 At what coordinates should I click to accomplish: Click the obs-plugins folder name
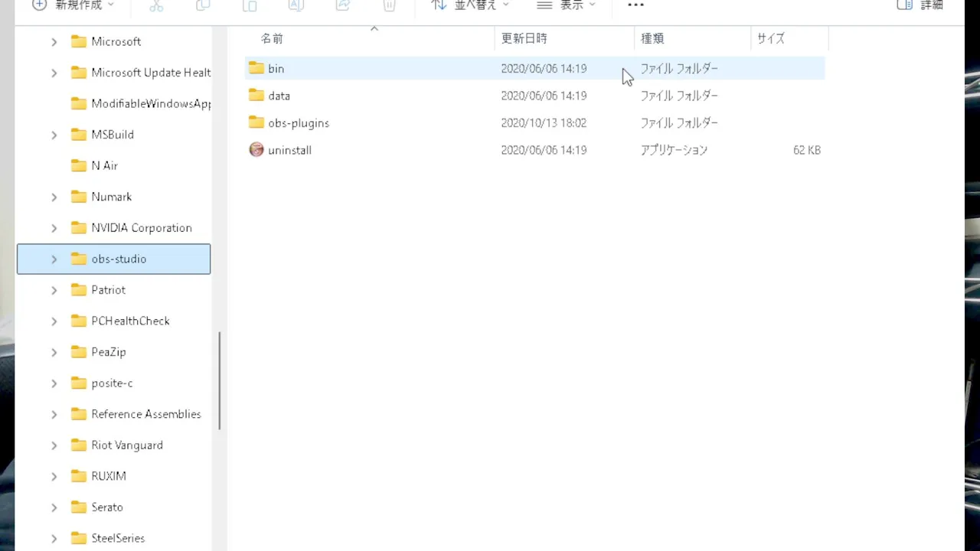[x=299, y=123]
